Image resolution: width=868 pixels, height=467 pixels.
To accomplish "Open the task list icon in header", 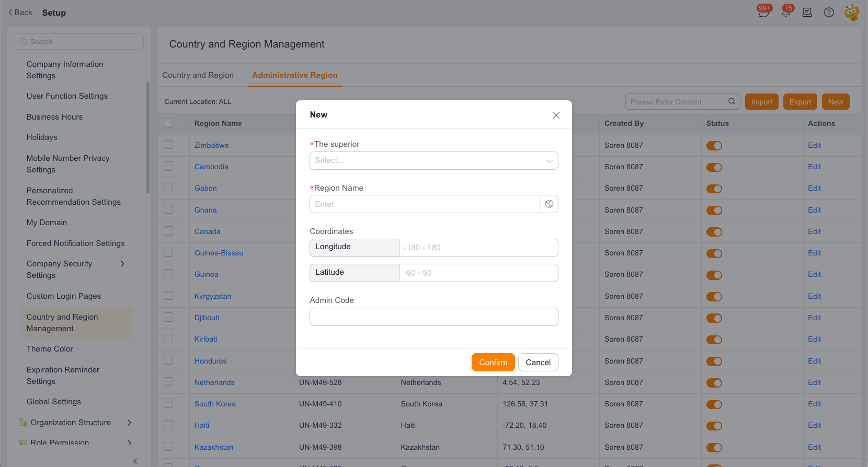I will [807, 13].
